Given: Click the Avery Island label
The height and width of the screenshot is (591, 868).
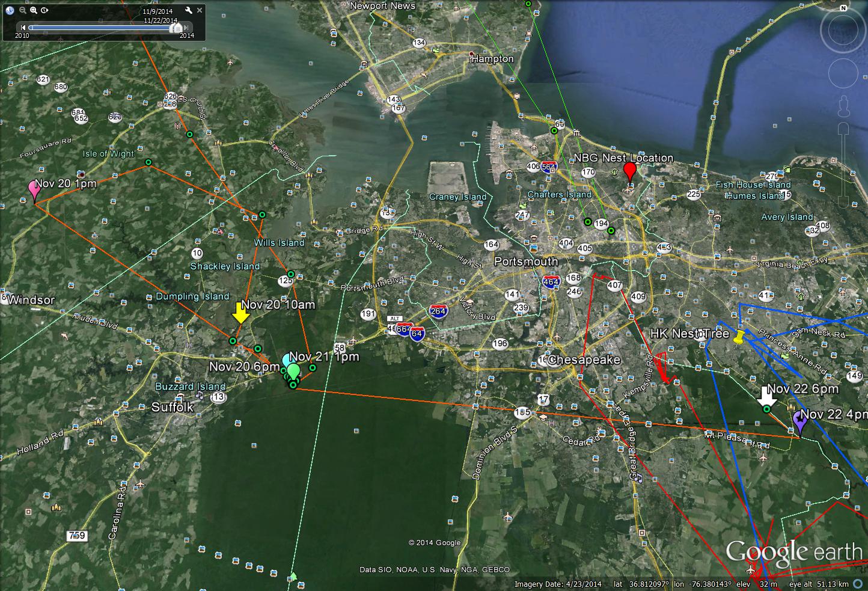Looking at the screenshot, I should (x=787, y=217).
